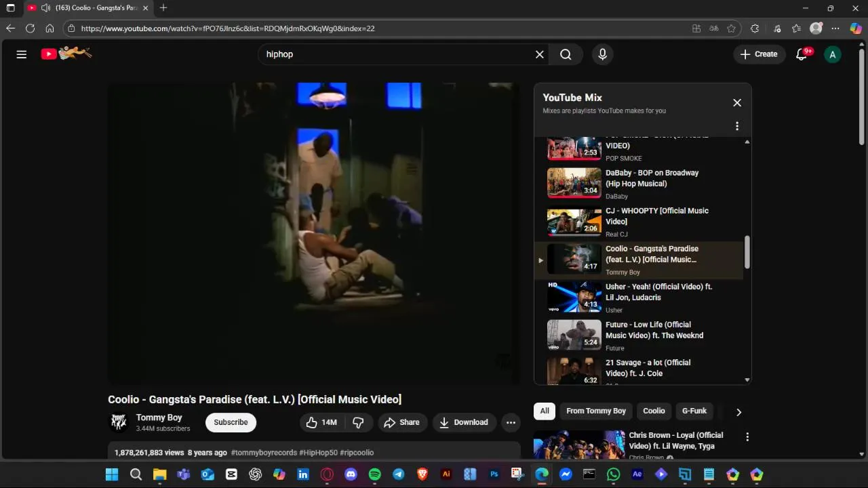Open Photoshop from taskbar
The height and width of the screenshot is (488, 868).
coord(494,474)
